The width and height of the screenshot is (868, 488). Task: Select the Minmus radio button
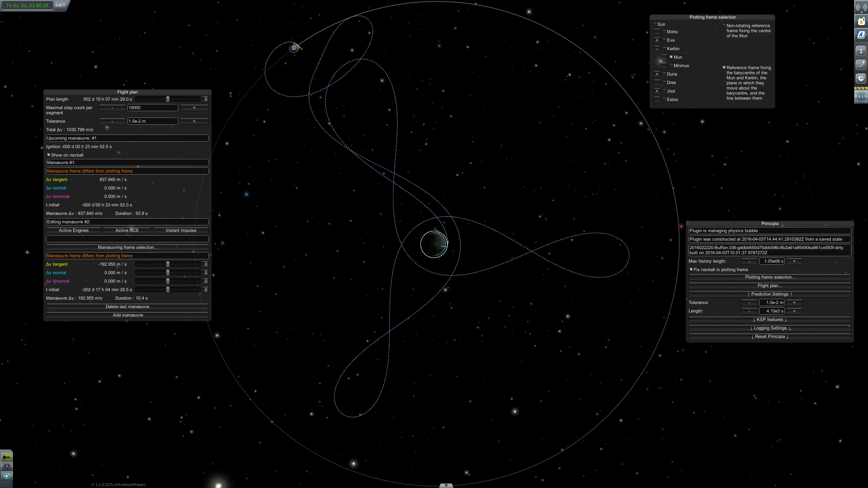pos(671,65)
